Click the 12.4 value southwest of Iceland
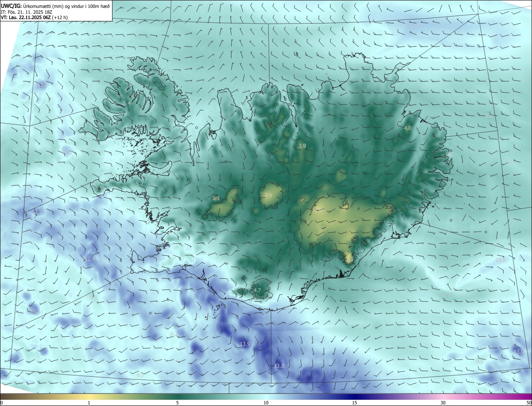Image resolution: width=532 pixels, height=406 pixels. [90, 259]
